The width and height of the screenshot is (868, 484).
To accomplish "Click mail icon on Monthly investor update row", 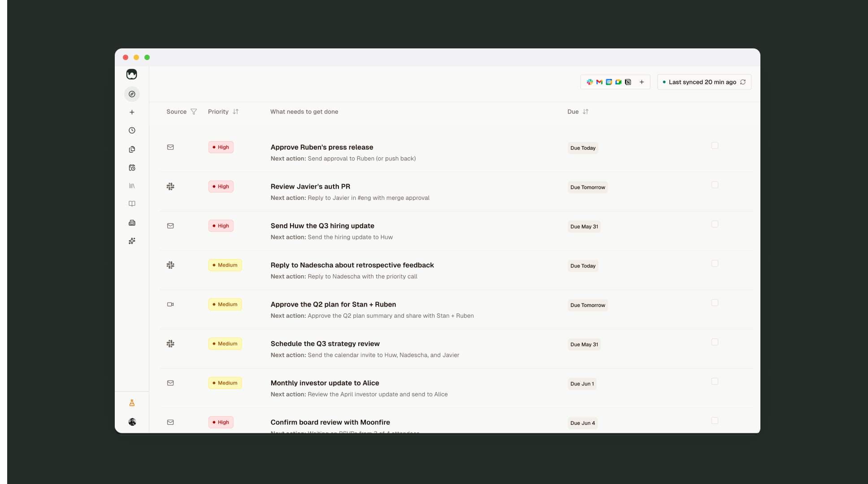I will coord(170,383).
